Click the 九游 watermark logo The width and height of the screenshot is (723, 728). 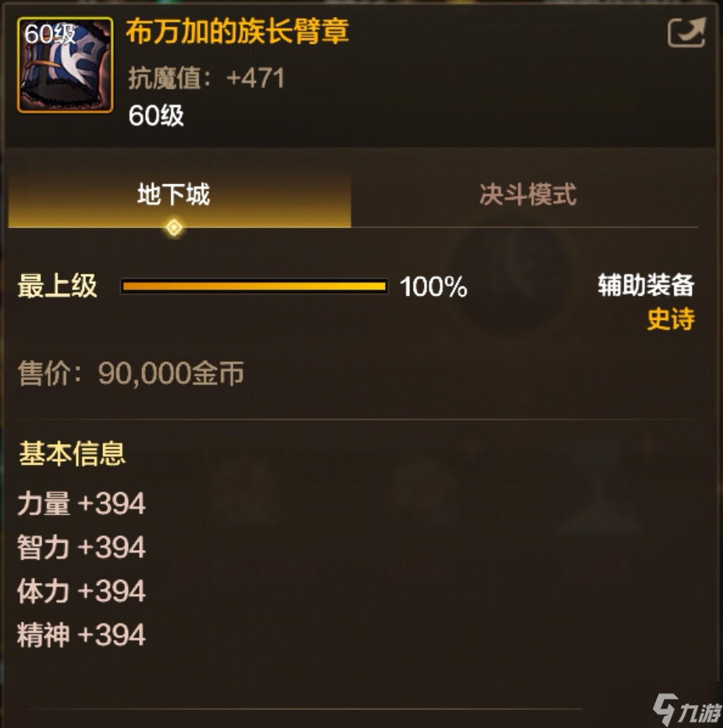[x=687, y=709]
